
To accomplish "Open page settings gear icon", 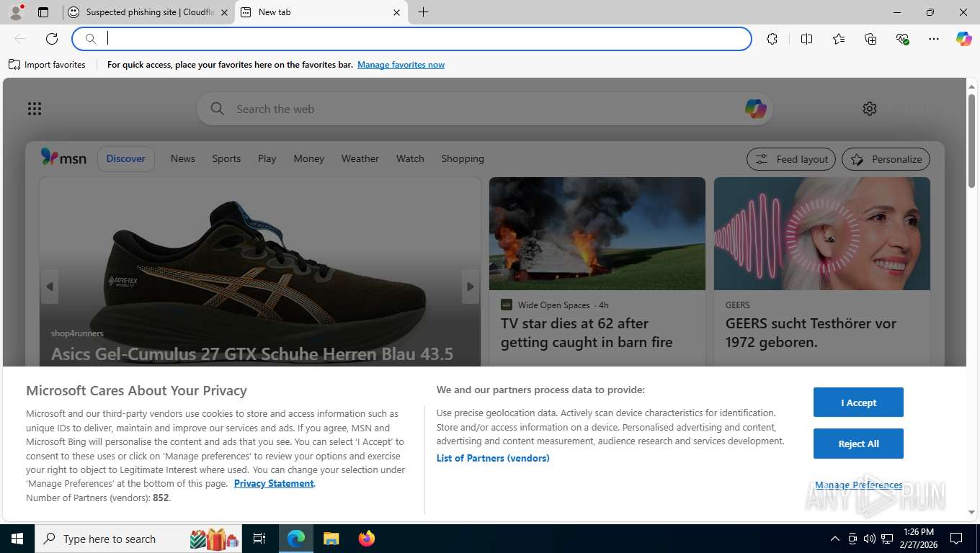I will [x=870, y=109].
